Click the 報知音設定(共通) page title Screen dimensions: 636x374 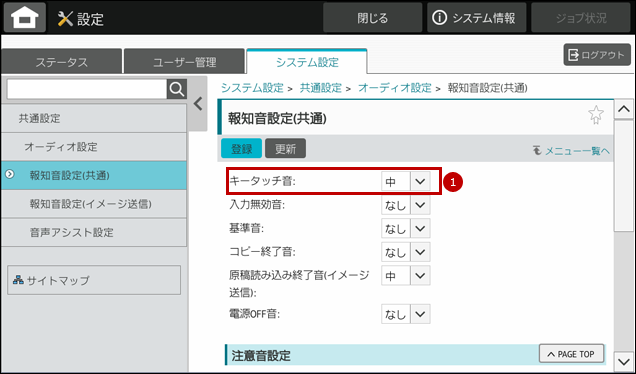(277, 118)
